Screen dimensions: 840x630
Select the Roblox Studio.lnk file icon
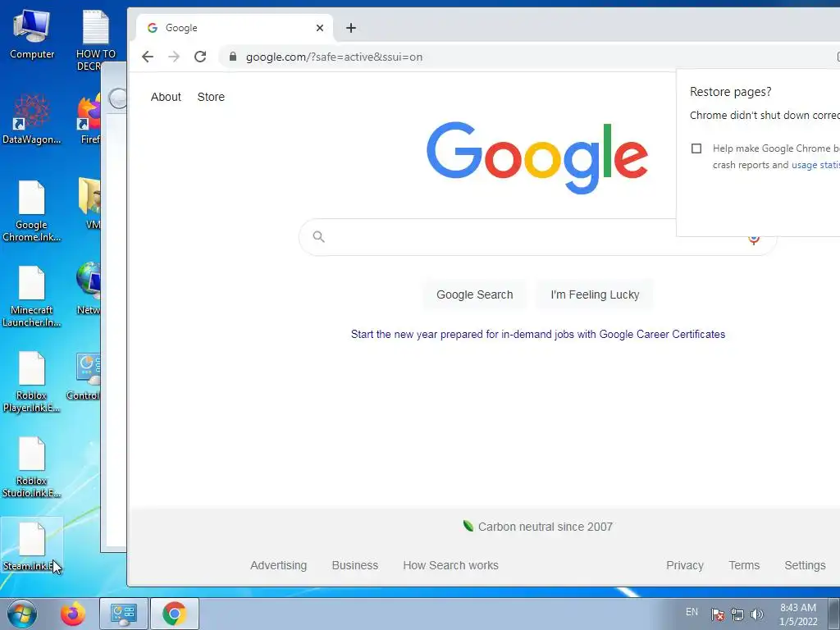pyautogui.click(x=32, y=467)
